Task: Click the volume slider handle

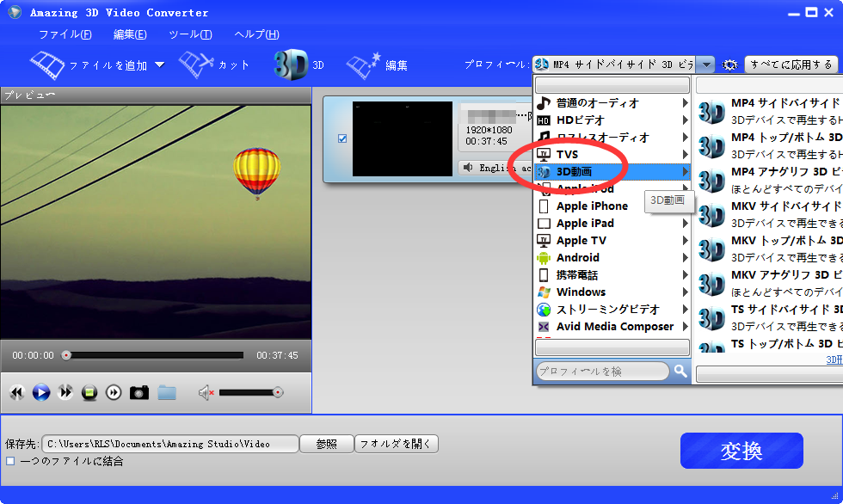Action: (x=277, y=392)
